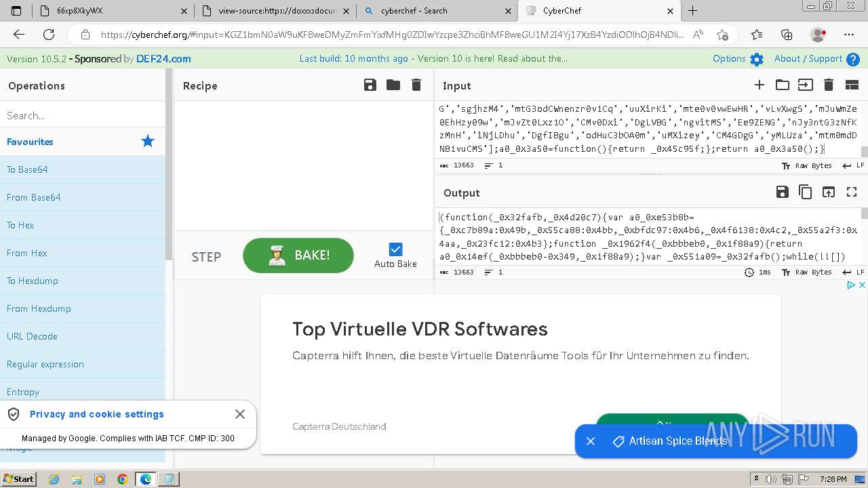Clear input and output with trash icon

(828, 85)
